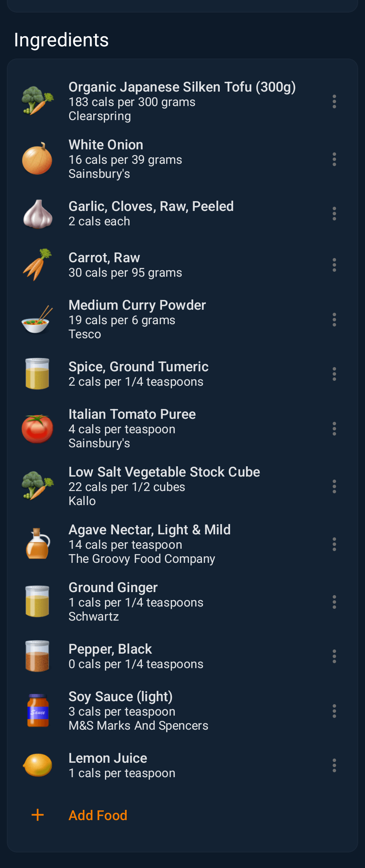The image size is (365, 868).
Task: Show more options for Ground Ginger
Action: tap(334, 602)
